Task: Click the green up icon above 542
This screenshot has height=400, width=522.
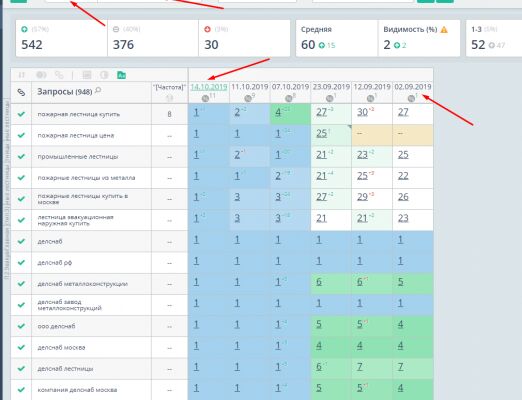Action: pos(24,29)
